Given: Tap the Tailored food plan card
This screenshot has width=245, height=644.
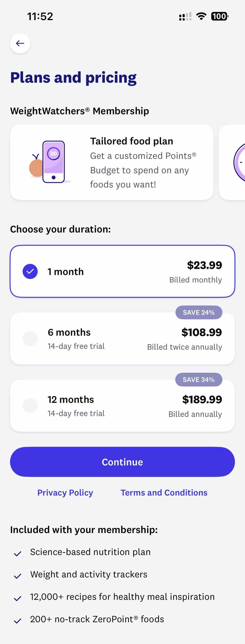Looking at the screenshot, I should (x=112, y=162).
